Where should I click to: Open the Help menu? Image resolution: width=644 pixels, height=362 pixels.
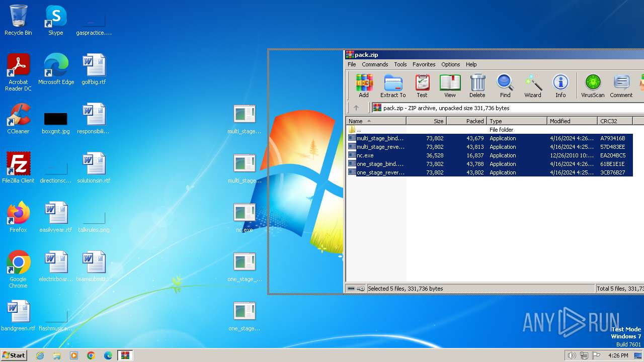click(x=471, y=64)
